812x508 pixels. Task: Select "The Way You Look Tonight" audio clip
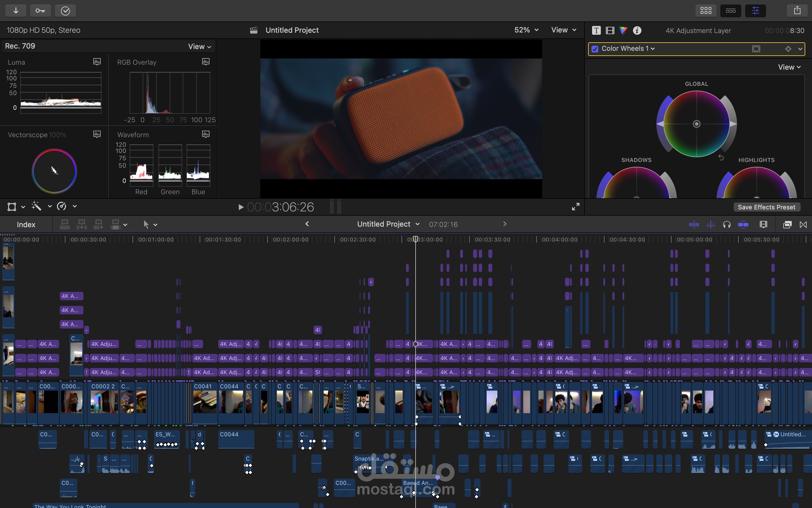coord(166,506)
